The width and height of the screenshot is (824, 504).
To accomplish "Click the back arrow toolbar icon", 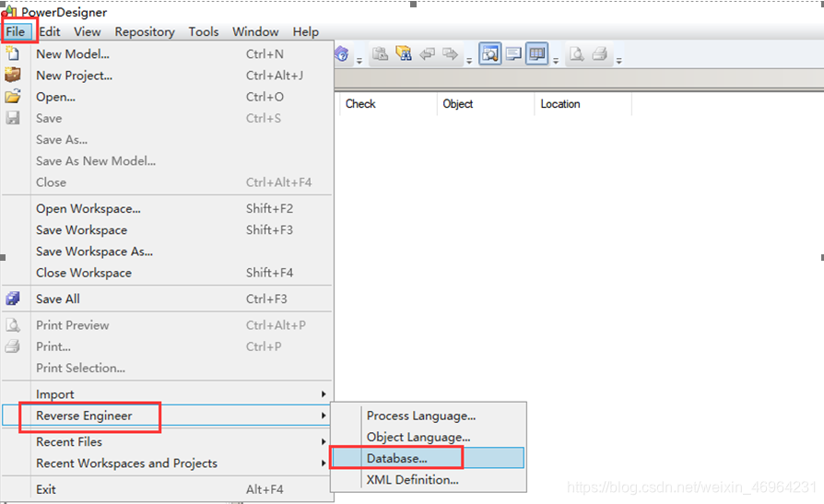I will click(x=427, y=53).
